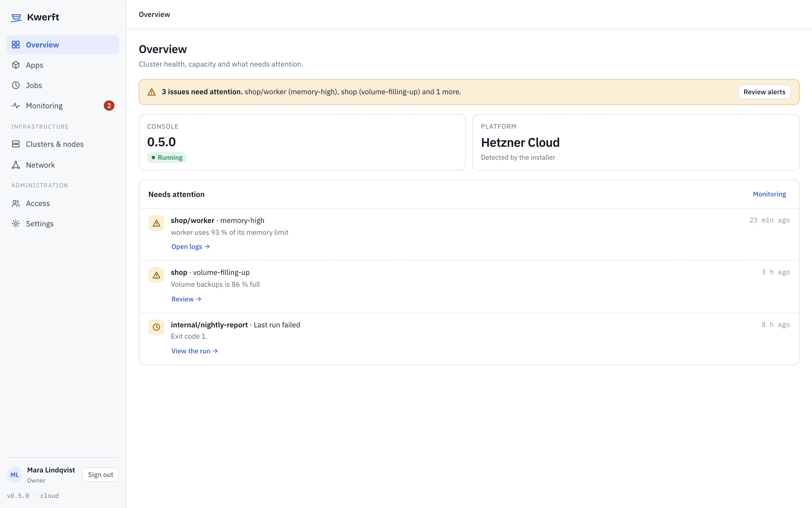Click the Jobs clock icon
The height and width of the screenshot is (508, 812).
click(16, 85)
